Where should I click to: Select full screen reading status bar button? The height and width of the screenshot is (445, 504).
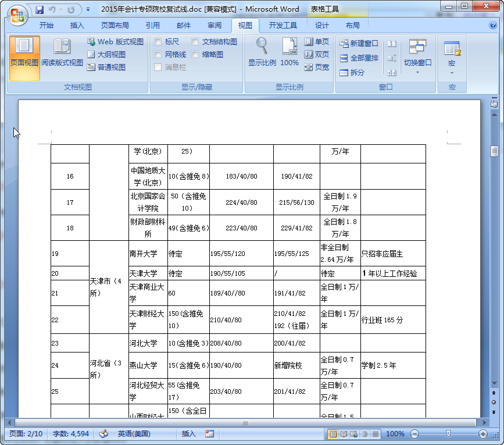pyautogui.click(x=344, y=434)
